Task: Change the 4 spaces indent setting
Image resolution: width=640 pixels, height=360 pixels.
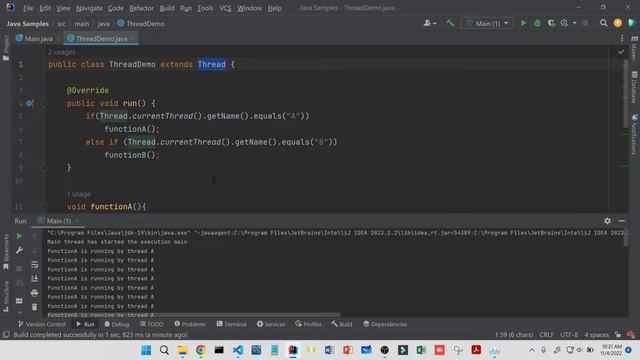Action: pos(596,335)
